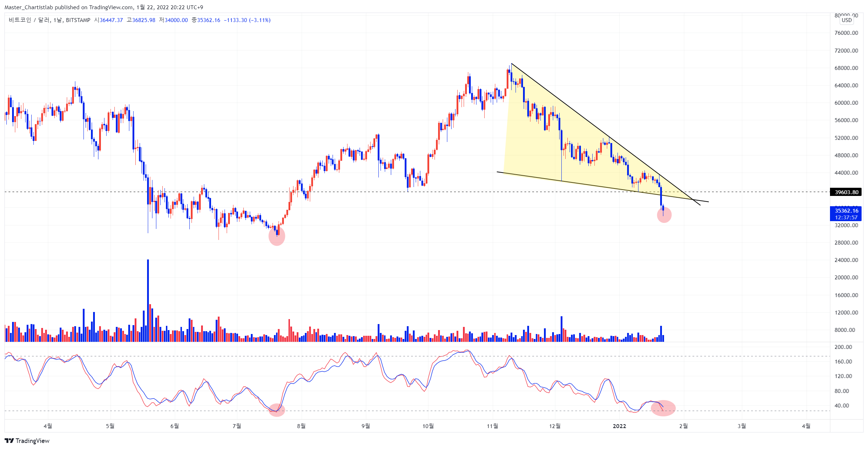This screenshot has width=868, height=449.
Task: Click the publisher text Master_Chartistlab published on TradingView.com
Action: [69, 7]
